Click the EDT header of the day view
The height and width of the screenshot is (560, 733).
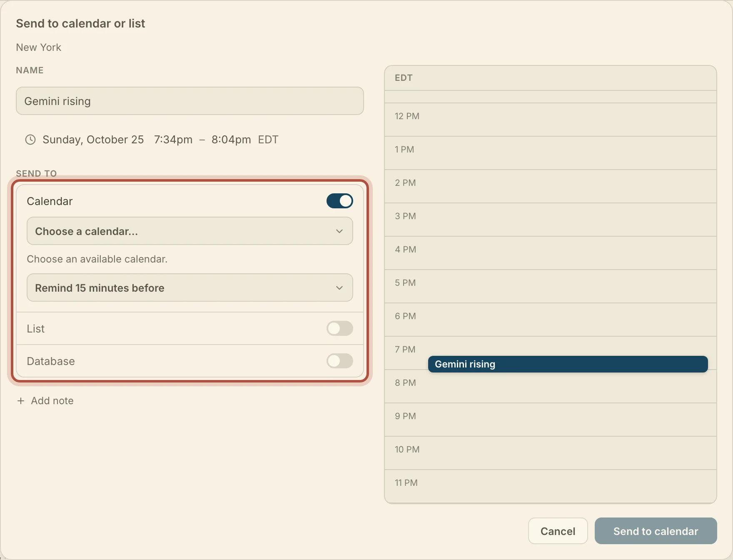pos(404,78)
